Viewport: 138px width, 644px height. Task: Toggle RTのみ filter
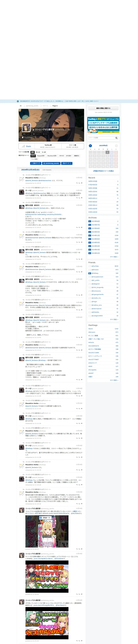(62, 156)
